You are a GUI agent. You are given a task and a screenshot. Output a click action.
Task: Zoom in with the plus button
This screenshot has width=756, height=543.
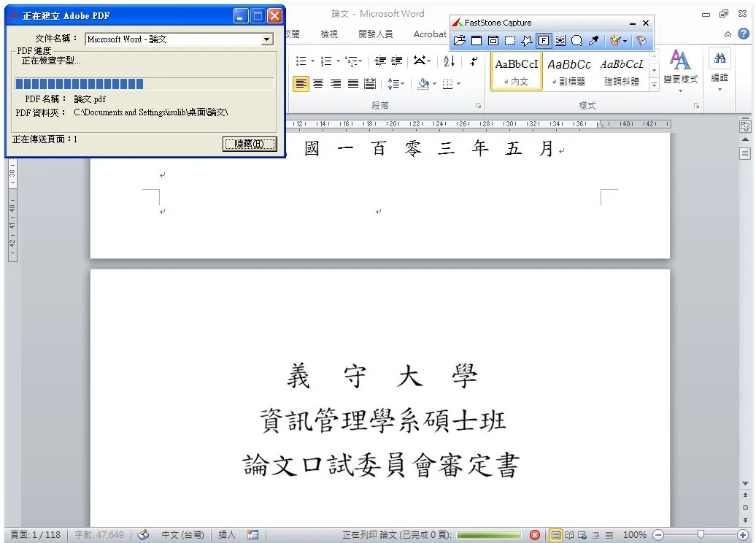tap(743, 535)
